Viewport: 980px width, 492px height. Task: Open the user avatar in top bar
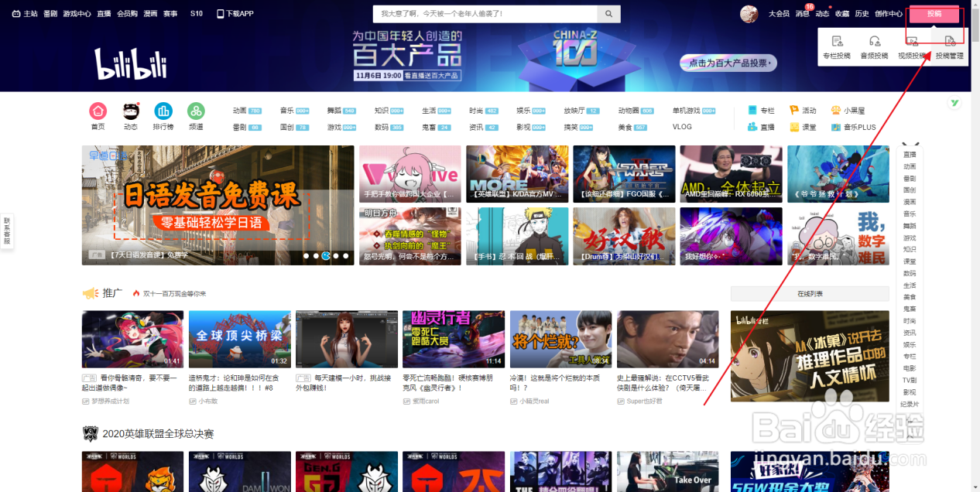coord(749,14)
